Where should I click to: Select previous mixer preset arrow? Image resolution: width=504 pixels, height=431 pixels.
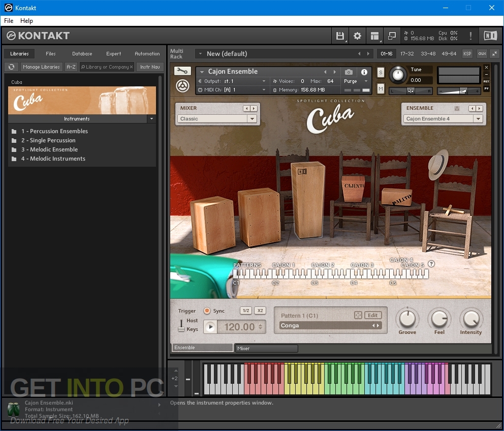tap(246, 108)
